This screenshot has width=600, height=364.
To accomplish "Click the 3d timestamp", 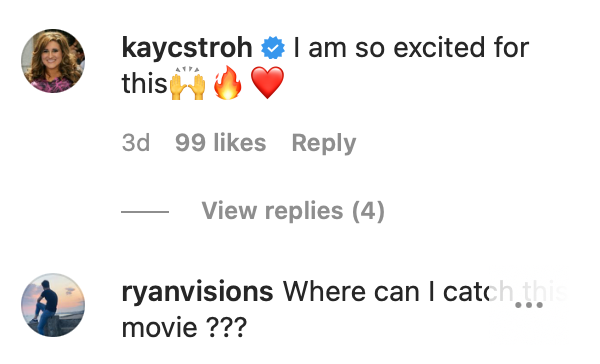I will coord(136,143).
